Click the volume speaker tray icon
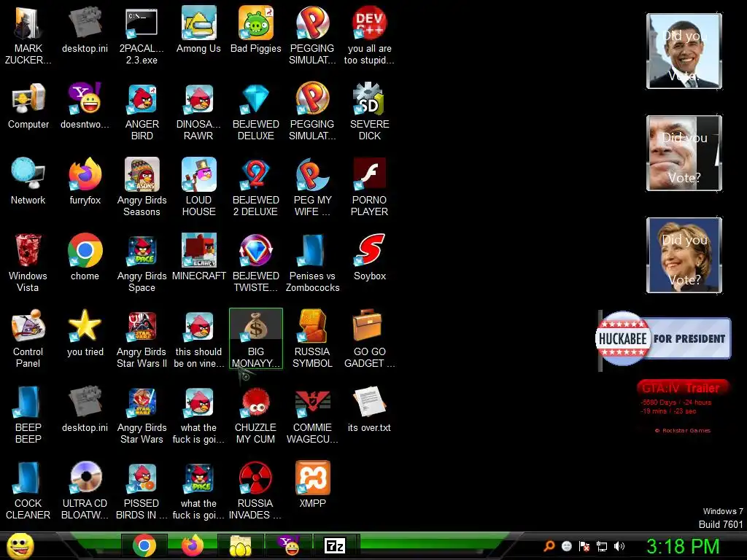 coord(619,546)
